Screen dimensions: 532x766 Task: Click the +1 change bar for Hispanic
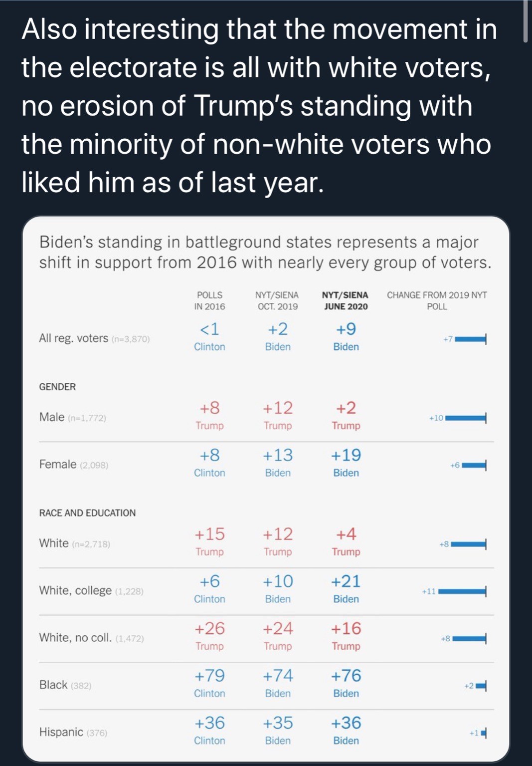click(x=483, y=733)
